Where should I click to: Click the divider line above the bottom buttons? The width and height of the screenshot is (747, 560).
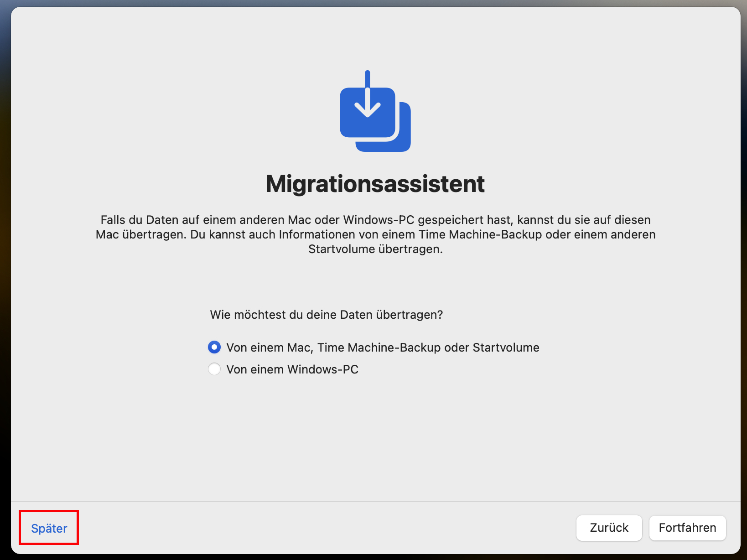tap(375, 502)
